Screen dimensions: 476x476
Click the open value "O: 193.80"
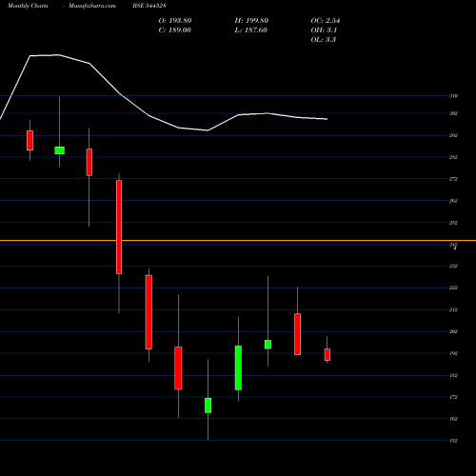click(x=175, y=21)
